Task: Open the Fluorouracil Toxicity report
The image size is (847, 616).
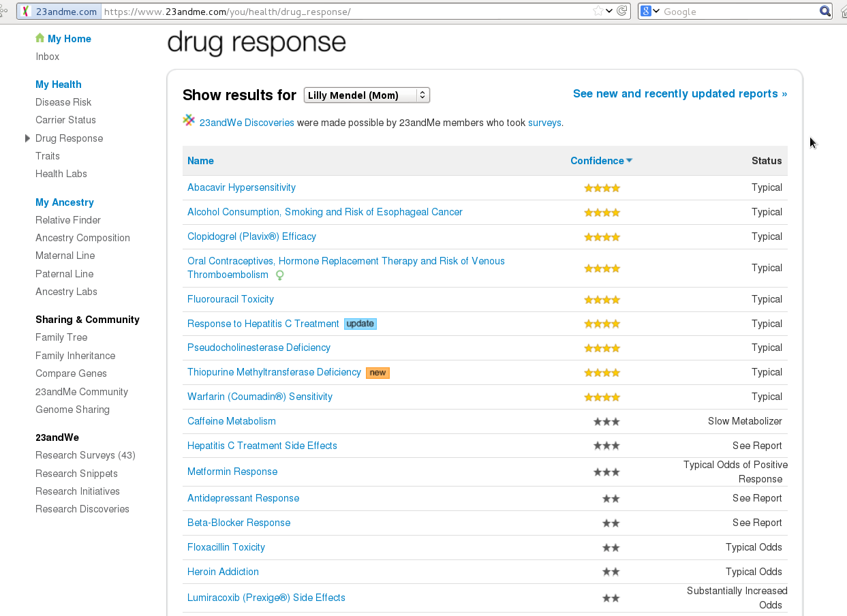Action: pos(230,299)
